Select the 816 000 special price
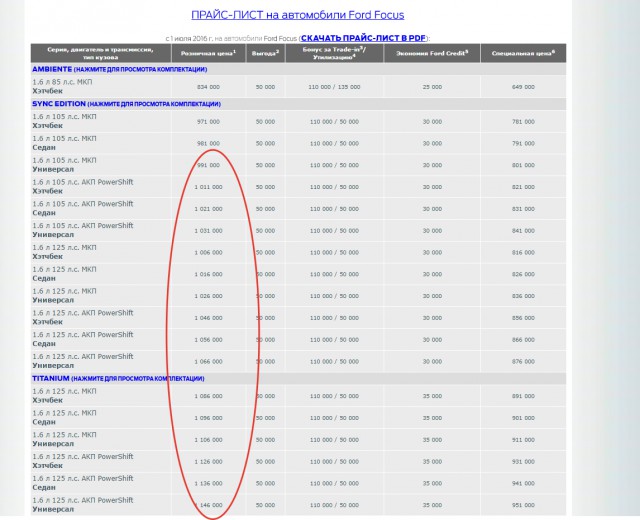 (x=523, y=253)
